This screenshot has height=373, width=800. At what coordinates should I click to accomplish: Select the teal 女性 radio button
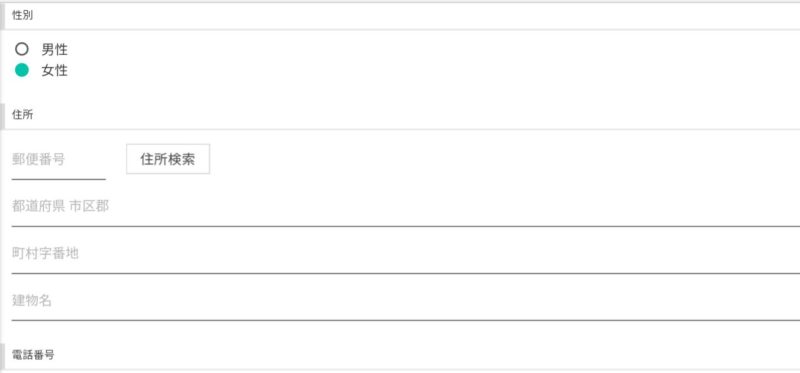tap(21, 70)
